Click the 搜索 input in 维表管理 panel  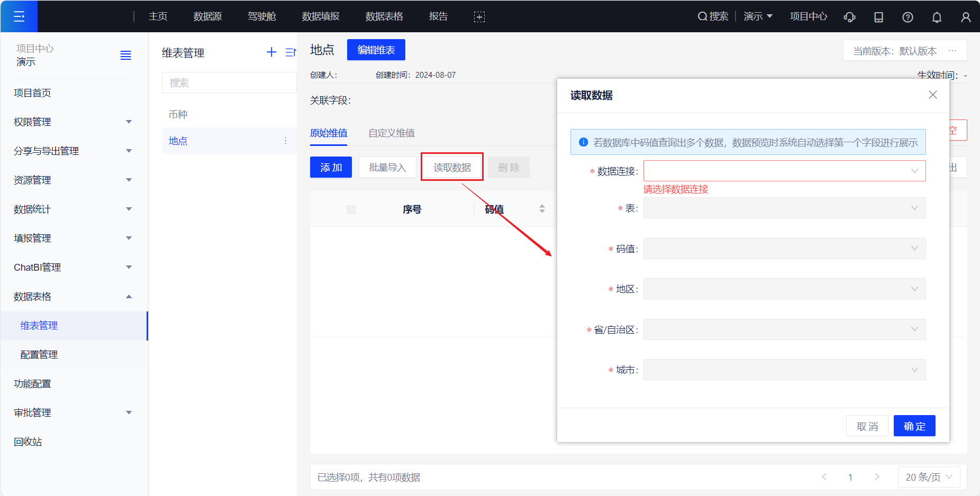[x=229, y=82]
